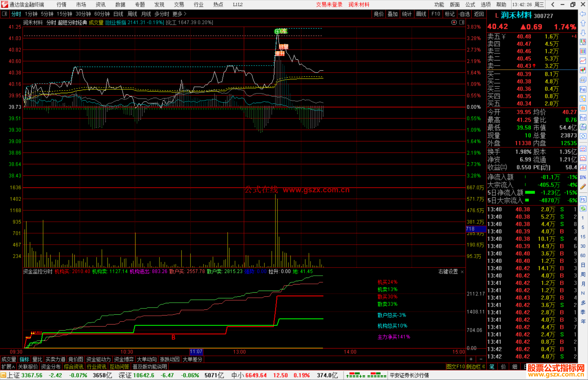Viewport: 588px width, 380px height.
Task: Open the 行情 menu
Action: [x=62, y=5]
